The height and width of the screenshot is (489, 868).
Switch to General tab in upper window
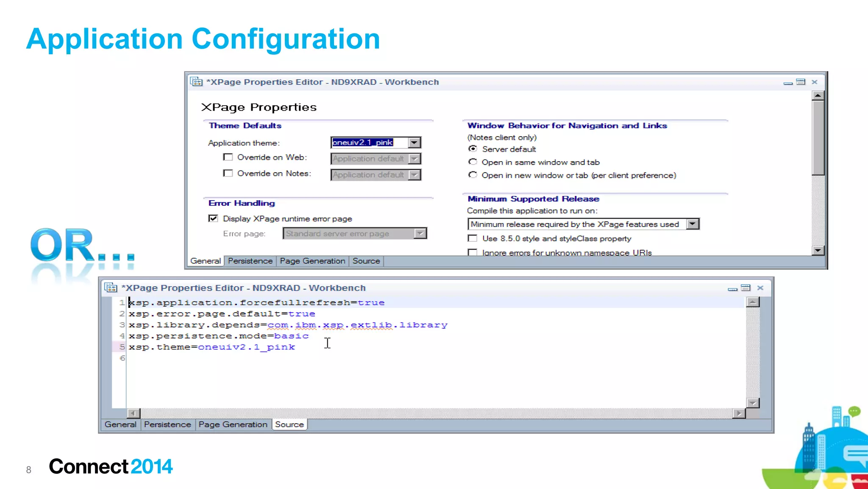coord(206,261)
